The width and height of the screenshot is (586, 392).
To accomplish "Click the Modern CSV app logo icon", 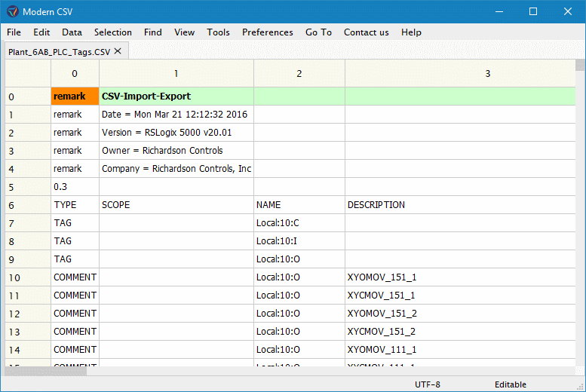I will point(12,11).
